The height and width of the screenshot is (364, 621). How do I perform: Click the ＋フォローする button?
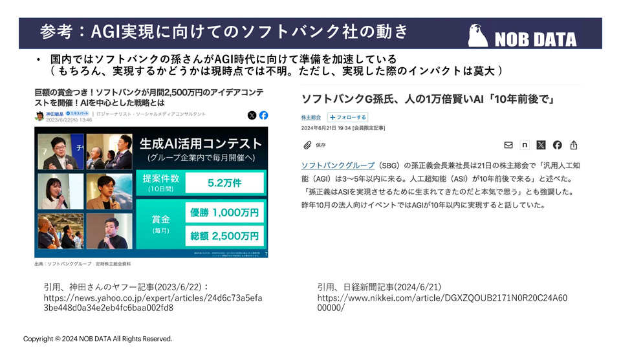tap(348, 118)
